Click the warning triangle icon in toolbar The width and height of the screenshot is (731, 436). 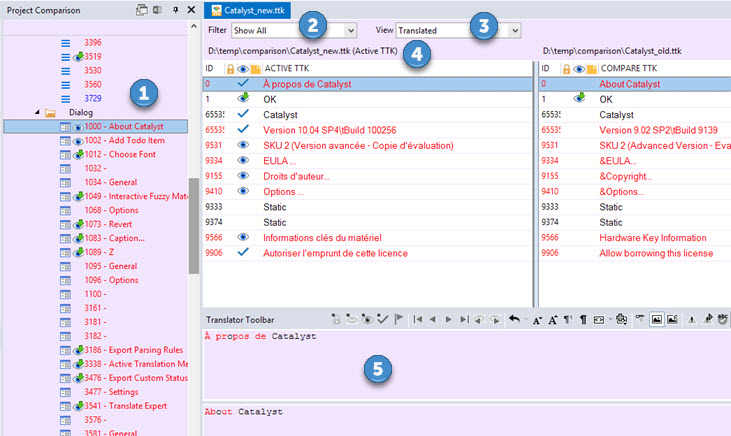tap(692, 320)
